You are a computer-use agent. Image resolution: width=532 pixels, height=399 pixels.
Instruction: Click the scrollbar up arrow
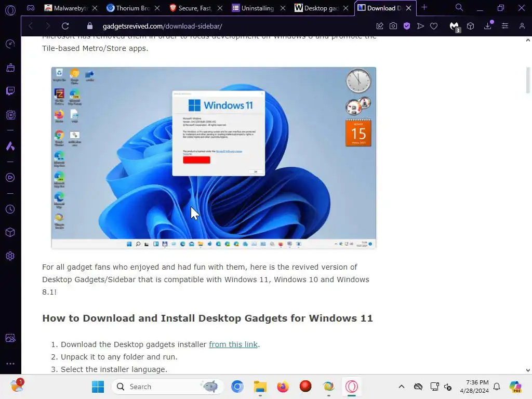coord(528,40)
